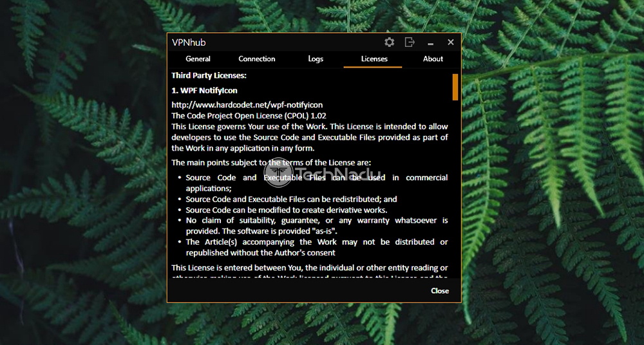
Task: Open VPNhub settings gear icon
Action: tap(390, 42)
